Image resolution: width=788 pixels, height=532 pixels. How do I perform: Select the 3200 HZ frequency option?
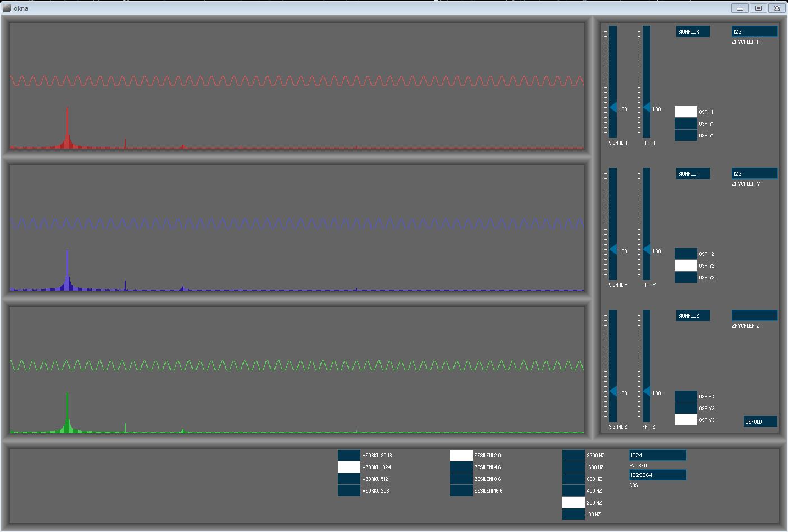[x=573, y=455]
